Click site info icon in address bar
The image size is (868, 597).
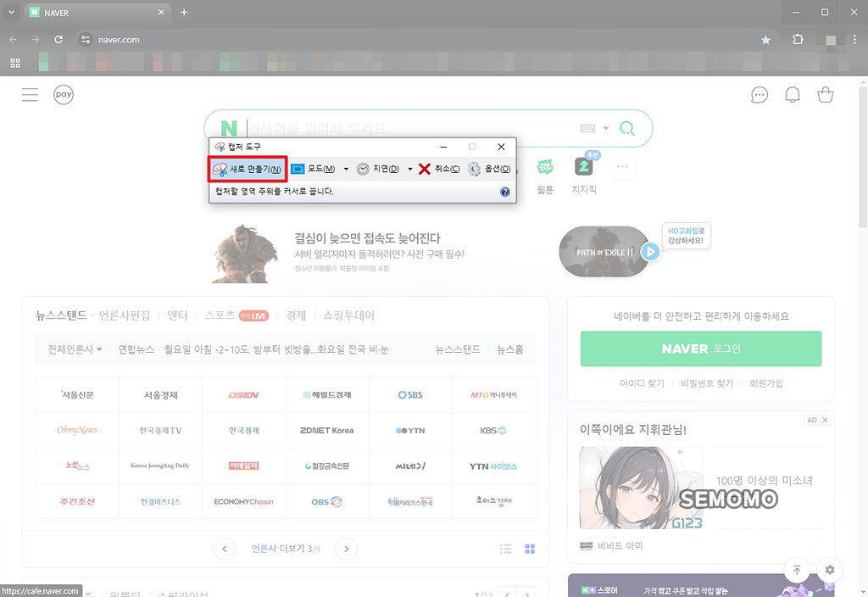click(86, 39)
